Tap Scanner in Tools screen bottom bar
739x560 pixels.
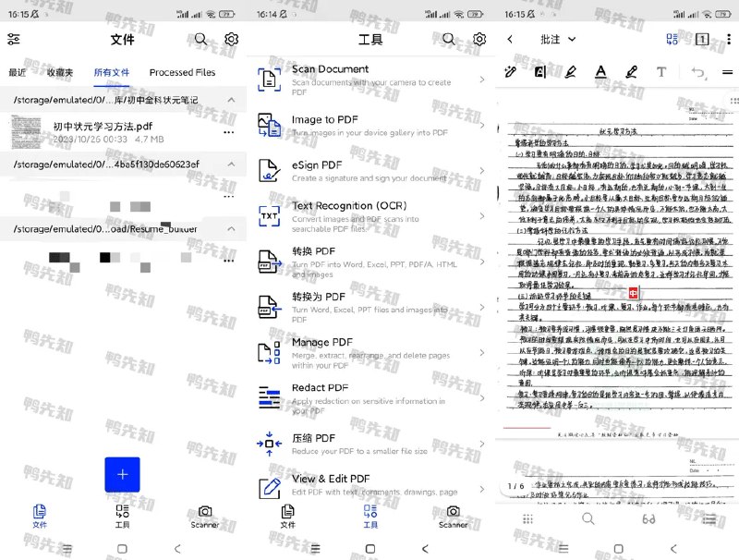(x=453, y=517)
